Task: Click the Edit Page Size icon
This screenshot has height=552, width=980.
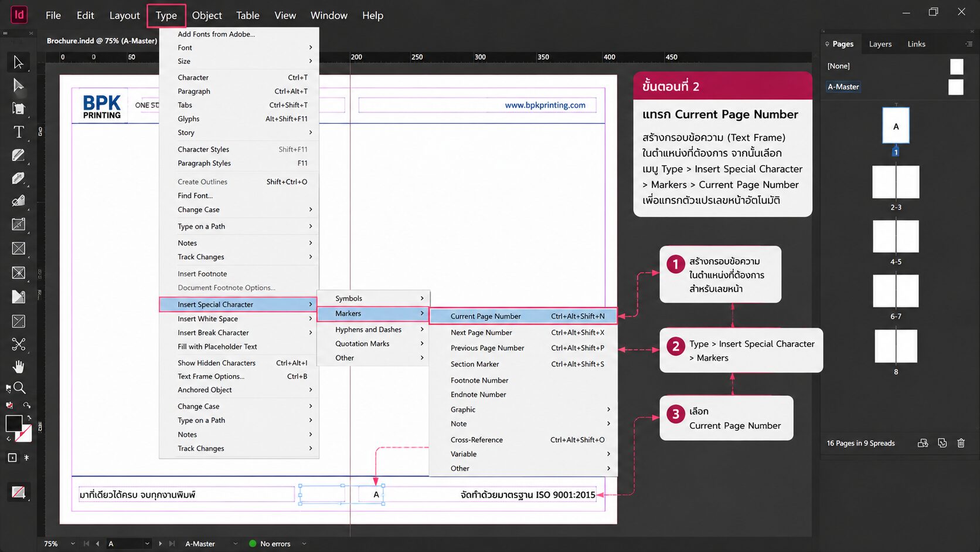Action: (923, 443)
